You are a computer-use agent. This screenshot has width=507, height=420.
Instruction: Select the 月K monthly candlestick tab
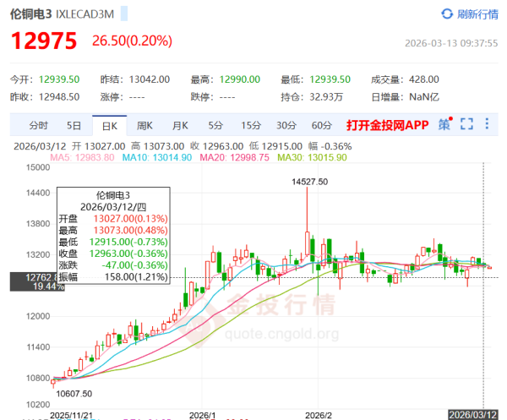[x=180, y=125]
